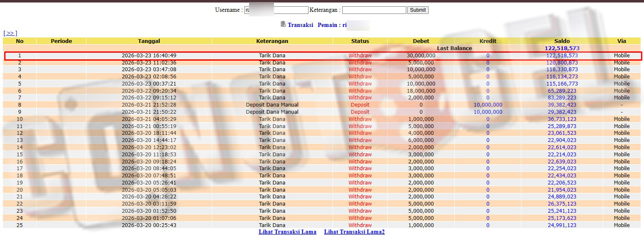Click saldo value 22,434,023
Viewport: 644px width, 238px height.
coord(562,176)
